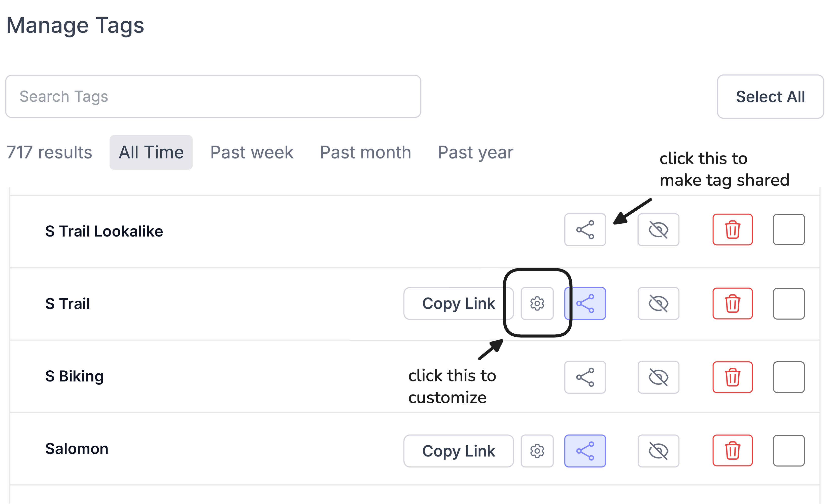Filter results by Past week
This screenshot has width=830, height=504.
tap(252, 152)
